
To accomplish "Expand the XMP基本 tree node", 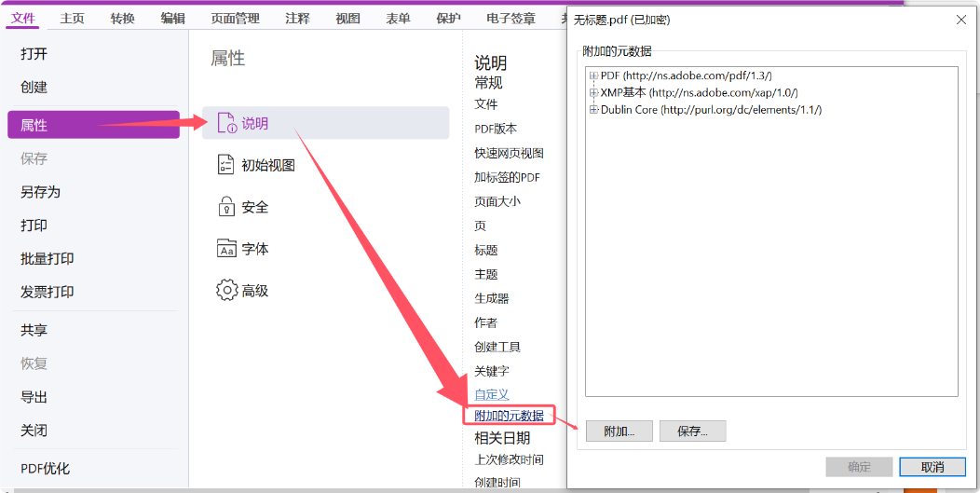I will [x=594, y=92].
